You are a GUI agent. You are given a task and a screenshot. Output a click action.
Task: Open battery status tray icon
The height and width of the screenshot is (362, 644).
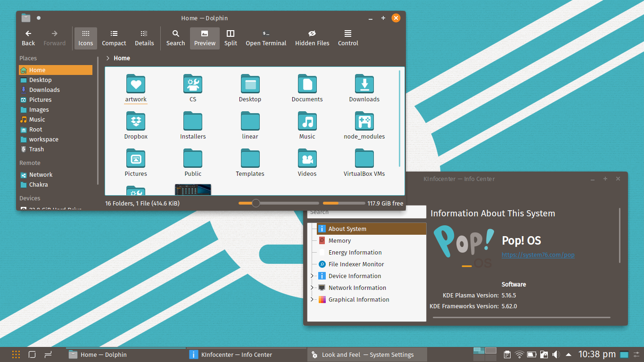coord(532,354)
